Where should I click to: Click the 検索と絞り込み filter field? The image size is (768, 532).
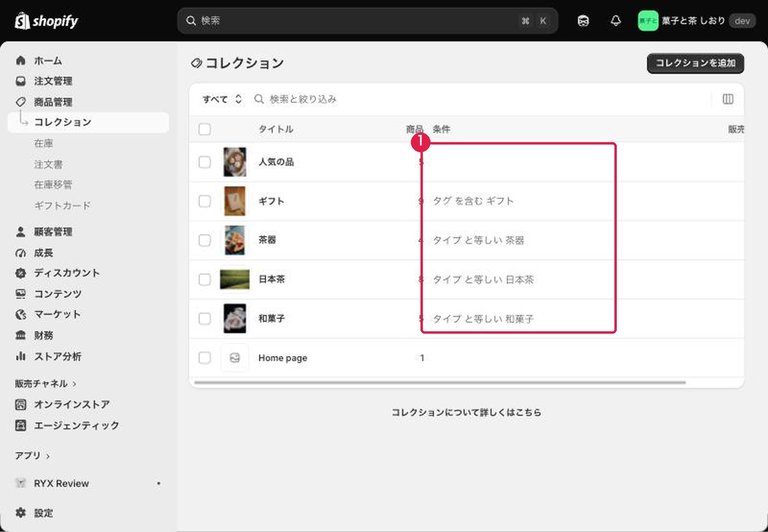click(480, 99)
